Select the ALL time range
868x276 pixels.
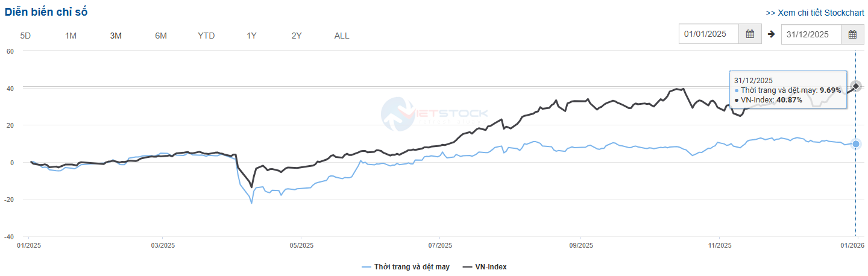(x=342, y=36)
